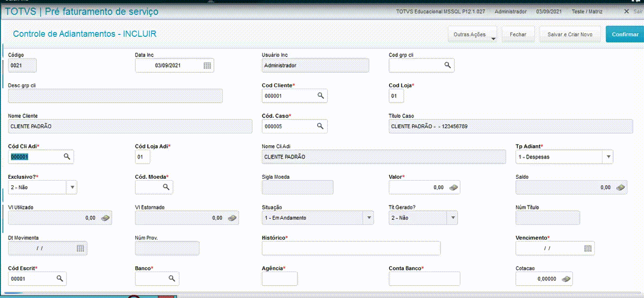Open calculator icon in Valor field
Image resolution: width=644 pixels, height=298 pixels.
click(453, 187)
